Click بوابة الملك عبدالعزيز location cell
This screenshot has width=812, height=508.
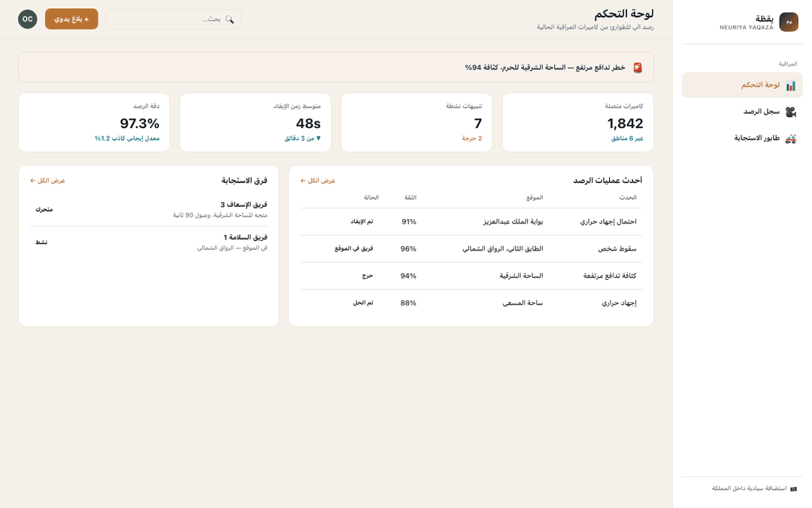pos(514,221)
